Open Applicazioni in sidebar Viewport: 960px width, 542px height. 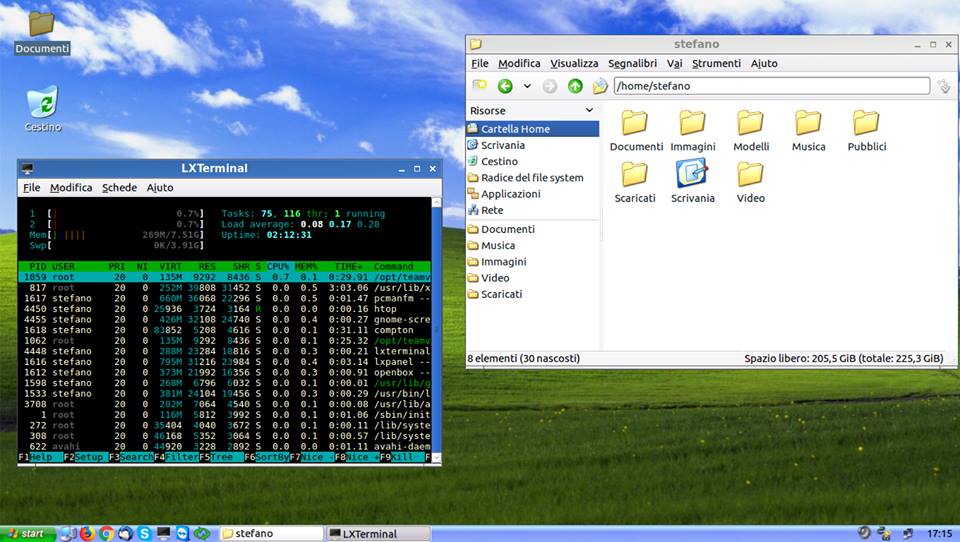(x=504, y=194)
